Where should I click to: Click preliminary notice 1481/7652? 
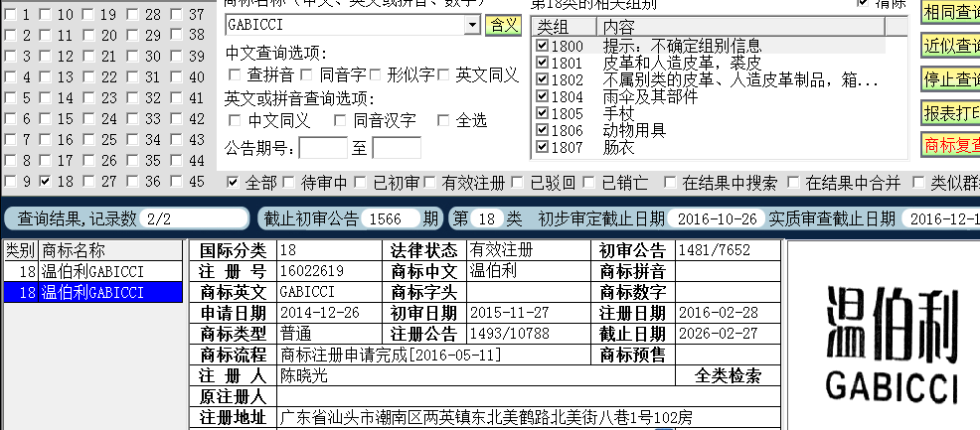715,251
